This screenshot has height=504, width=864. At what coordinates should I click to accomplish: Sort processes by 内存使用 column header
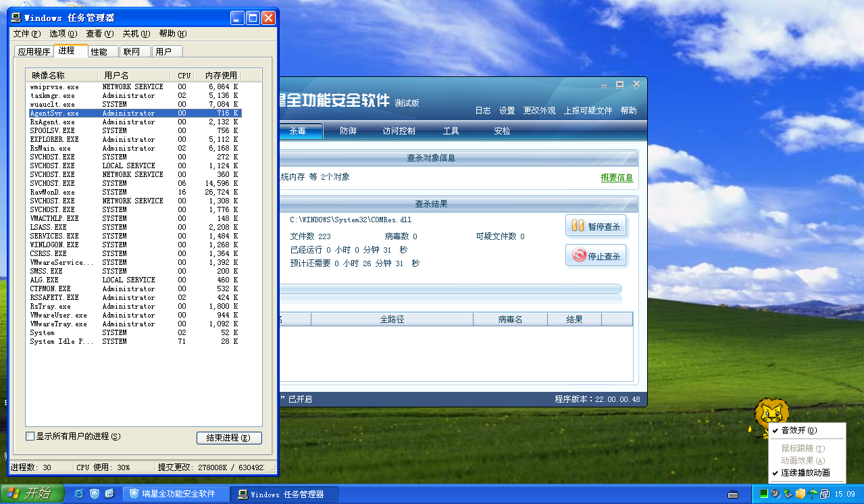point(218,75)
